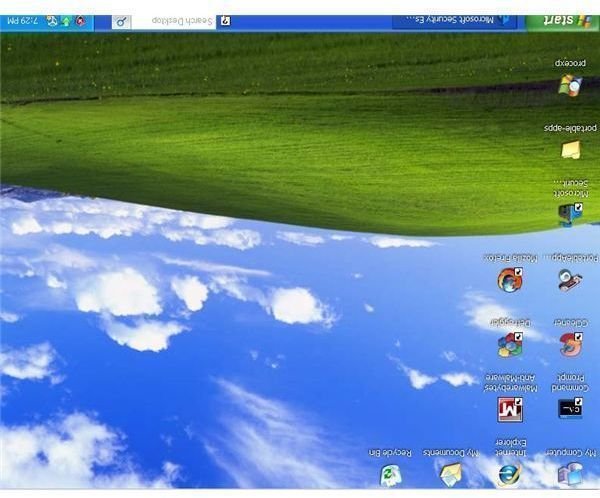The height and width of the screenshot is (498, 600).
Task: Click the 'CCleaner' label text
Action: (x=571, y=322)
